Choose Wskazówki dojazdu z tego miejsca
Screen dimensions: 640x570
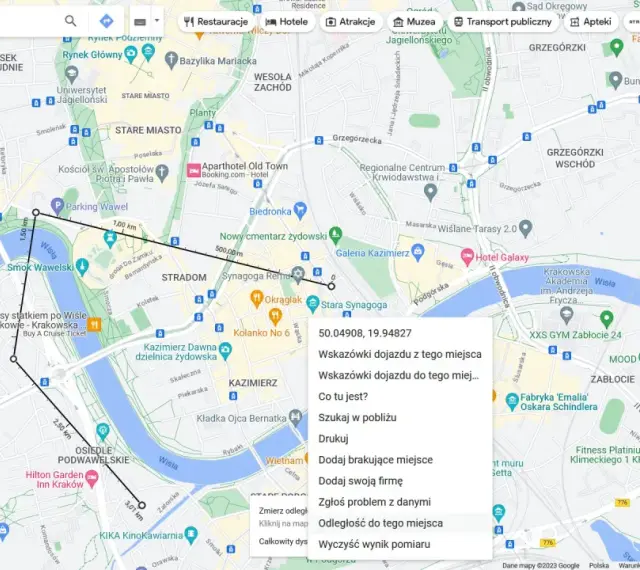400,354
